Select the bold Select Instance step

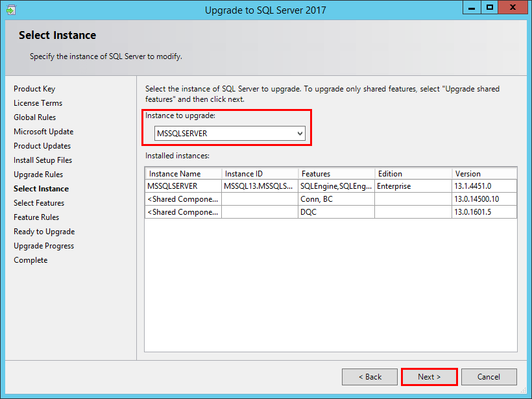[x=41, y=189]
